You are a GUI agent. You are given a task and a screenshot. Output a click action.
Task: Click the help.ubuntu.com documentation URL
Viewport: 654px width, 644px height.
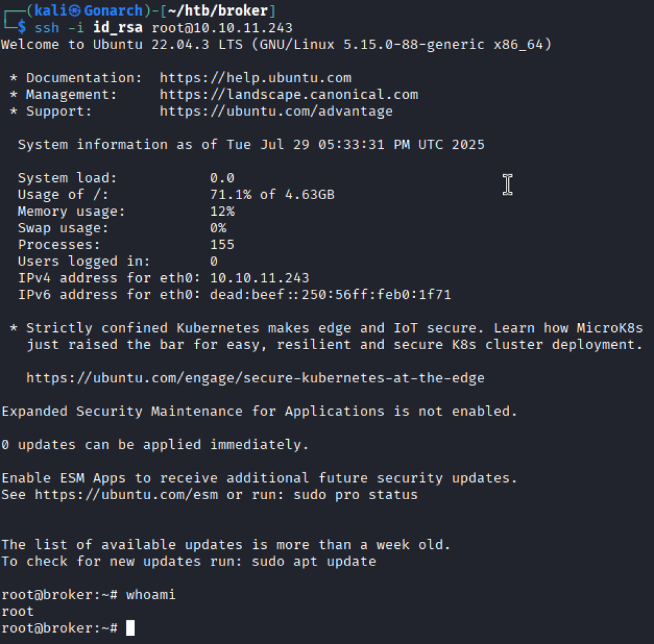(255, 78)
